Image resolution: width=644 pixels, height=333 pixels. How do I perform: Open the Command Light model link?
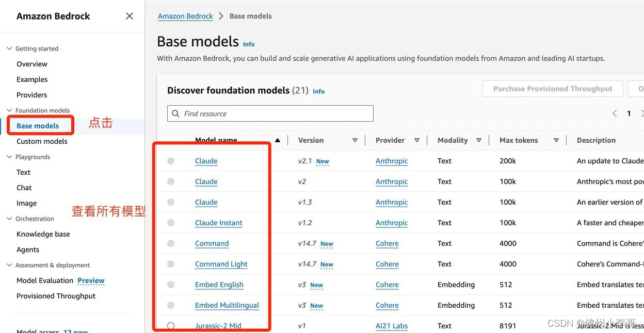pos(221,264)
